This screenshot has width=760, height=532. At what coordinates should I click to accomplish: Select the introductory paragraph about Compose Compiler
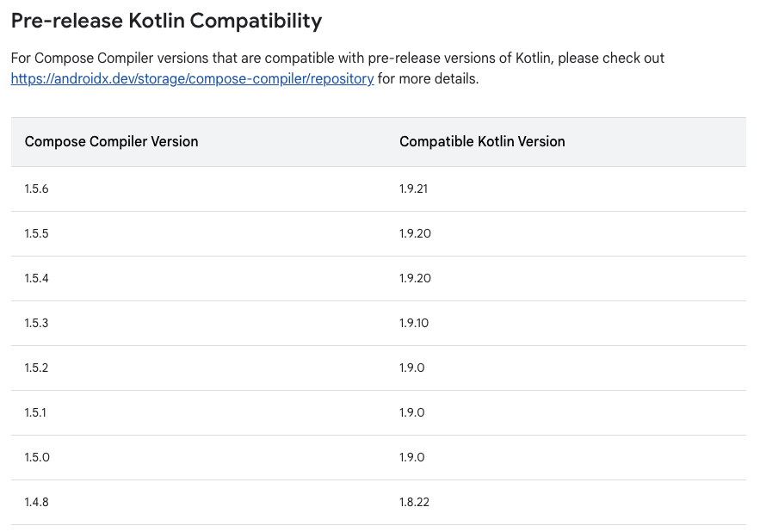pyautogui.click(x=337, y=58)
